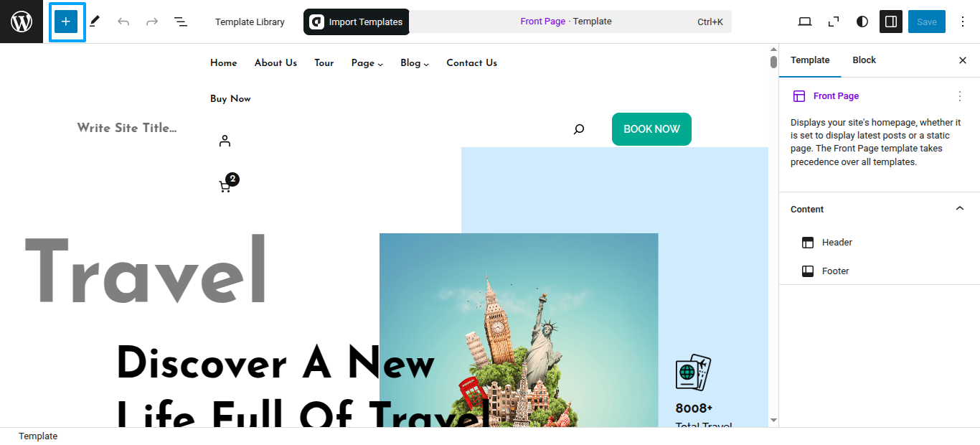Click the Undo arrow
This screenshot has height=445, width=980.
(123, 22)
